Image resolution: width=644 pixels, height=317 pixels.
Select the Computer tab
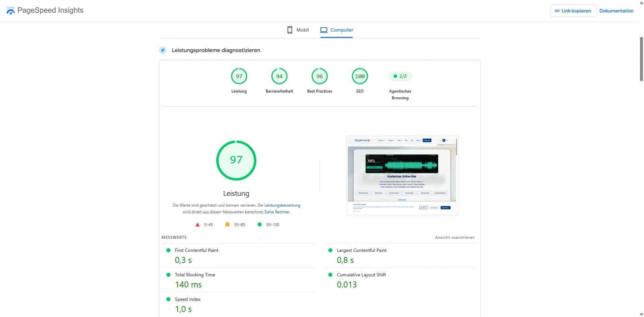point(336,30)
